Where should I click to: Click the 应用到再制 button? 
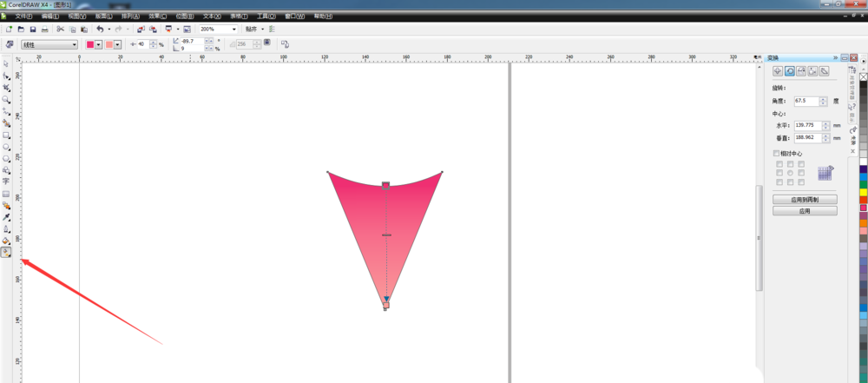click(805, 199)
